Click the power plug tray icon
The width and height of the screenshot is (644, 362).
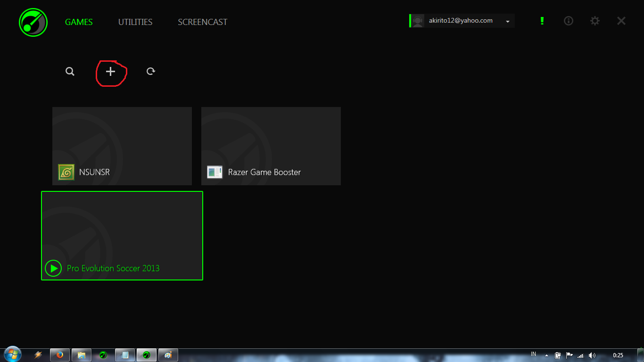pyautogui.click(x=558, y=355)
